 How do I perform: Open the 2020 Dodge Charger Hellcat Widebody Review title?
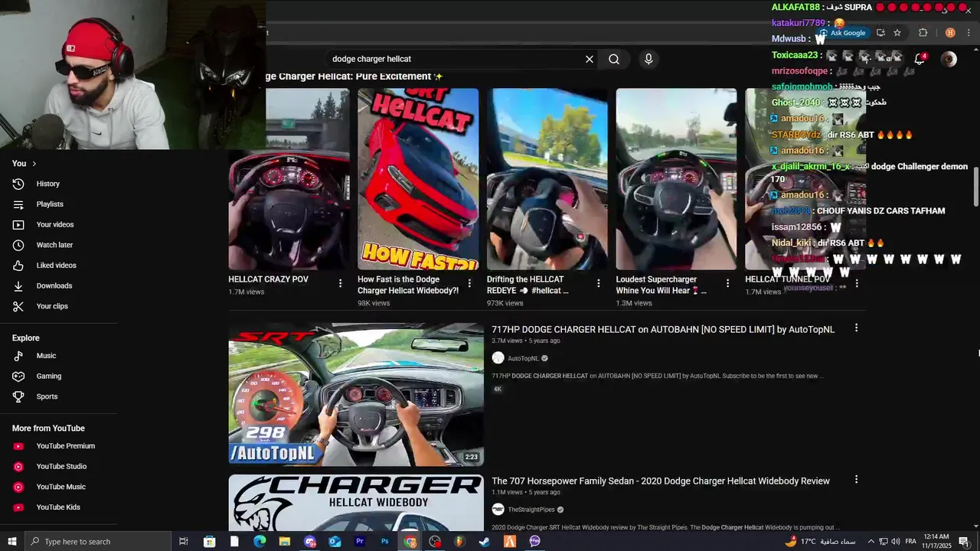661,481
